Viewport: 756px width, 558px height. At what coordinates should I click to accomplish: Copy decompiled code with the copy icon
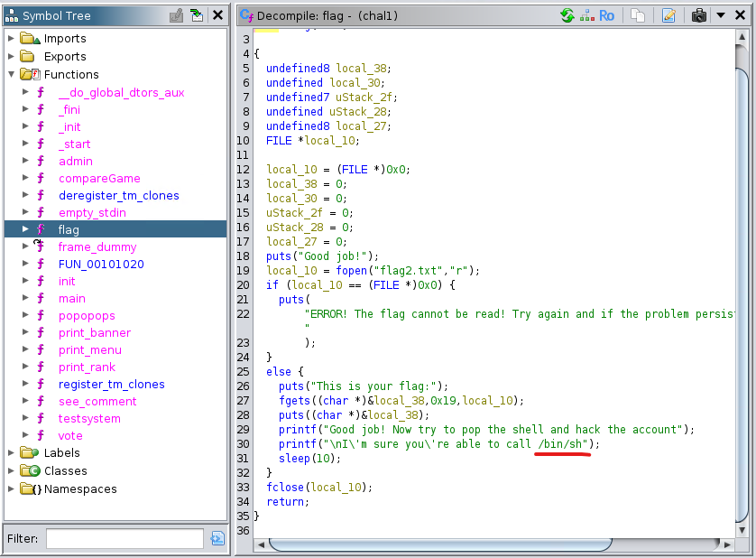pos(638,15)
